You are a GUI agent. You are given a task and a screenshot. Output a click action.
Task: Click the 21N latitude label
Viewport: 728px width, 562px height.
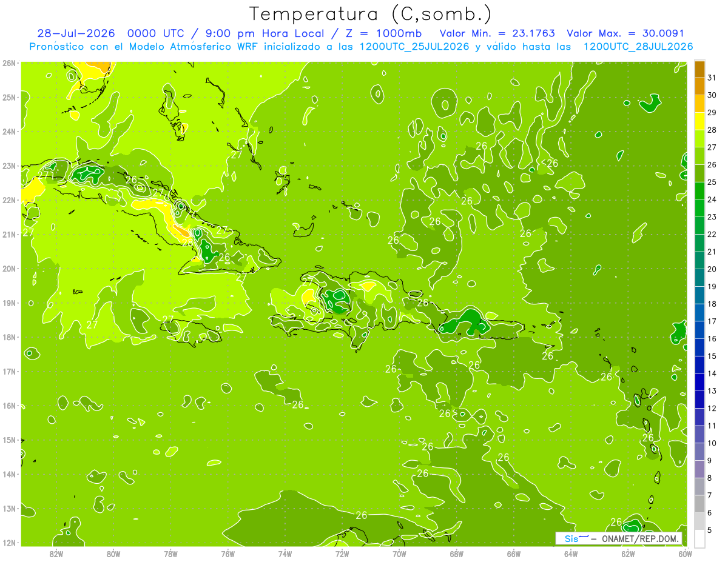point(8,234)
